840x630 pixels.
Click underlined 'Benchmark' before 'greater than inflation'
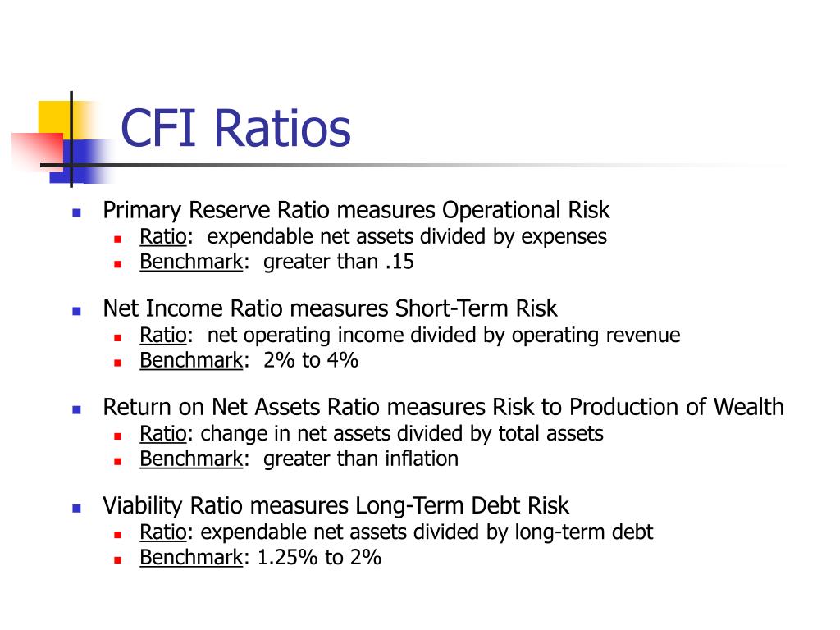(191, 459)
